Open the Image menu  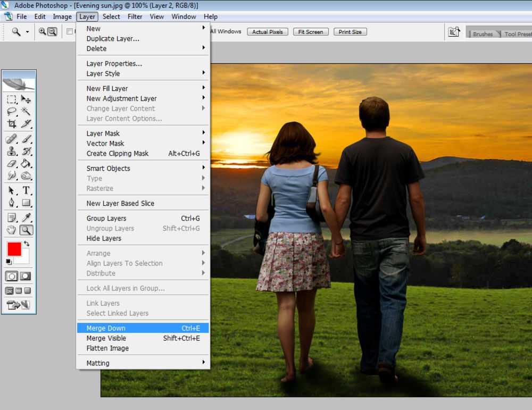click(62, 16)
